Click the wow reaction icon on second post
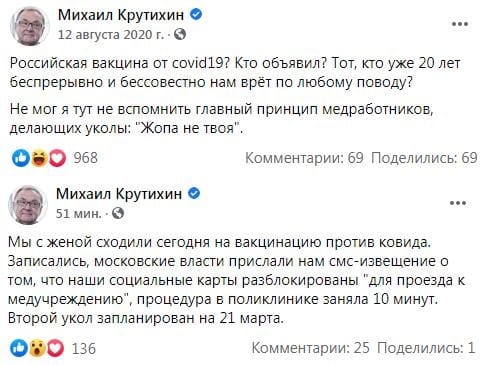 click(37, 348)
